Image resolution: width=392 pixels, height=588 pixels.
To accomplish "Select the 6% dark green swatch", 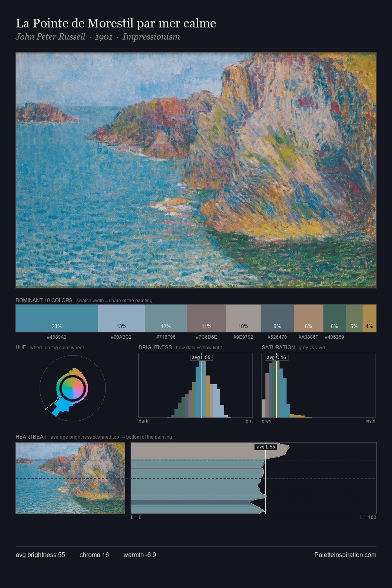I will (334, 318).
